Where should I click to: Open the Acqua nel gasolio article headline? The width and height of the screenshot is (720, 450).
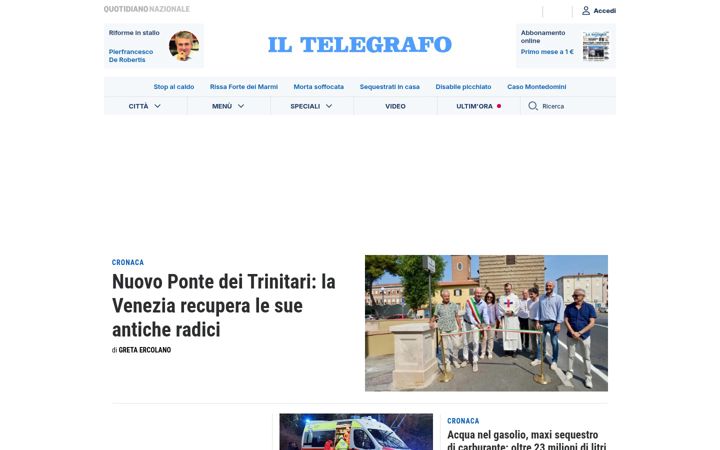coord(527,440)
